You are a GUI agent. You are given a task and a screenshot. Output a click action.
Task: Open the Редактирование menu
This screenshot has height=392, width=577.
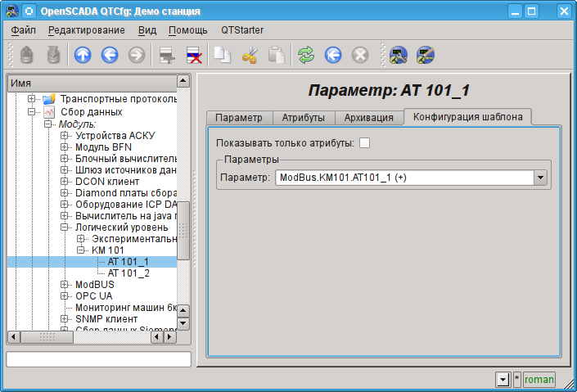(x=87, y=30)
